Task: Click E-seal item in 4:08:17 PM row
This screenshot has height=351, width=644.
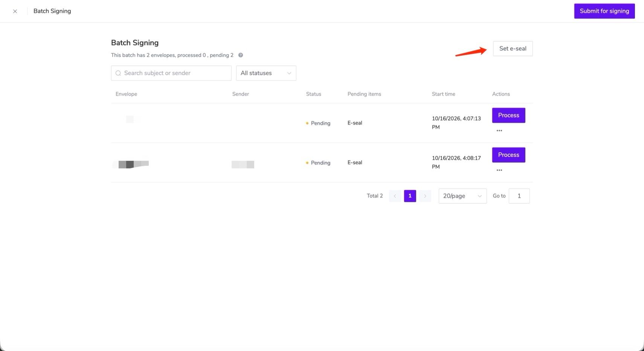Action: tap(355, 163)
